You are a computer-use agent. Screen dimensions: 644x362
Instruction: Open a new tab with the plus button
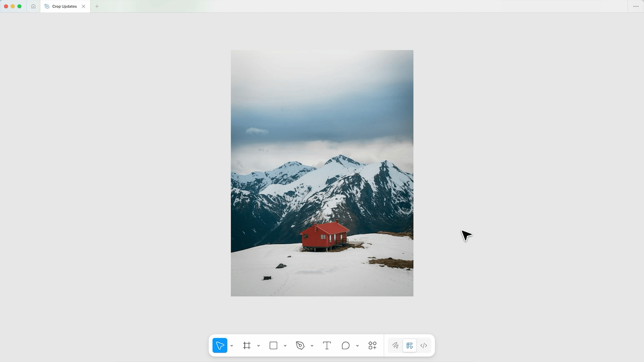click(97, 6)
